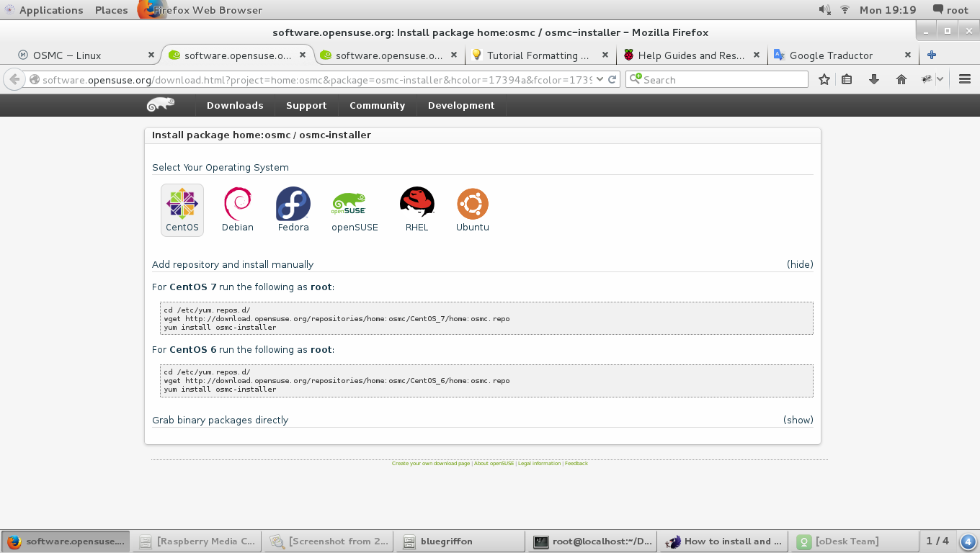The height and width of the screenshot is (553, 980).
Task: Open the bookmarks list icon
Action: click(847, 79)
